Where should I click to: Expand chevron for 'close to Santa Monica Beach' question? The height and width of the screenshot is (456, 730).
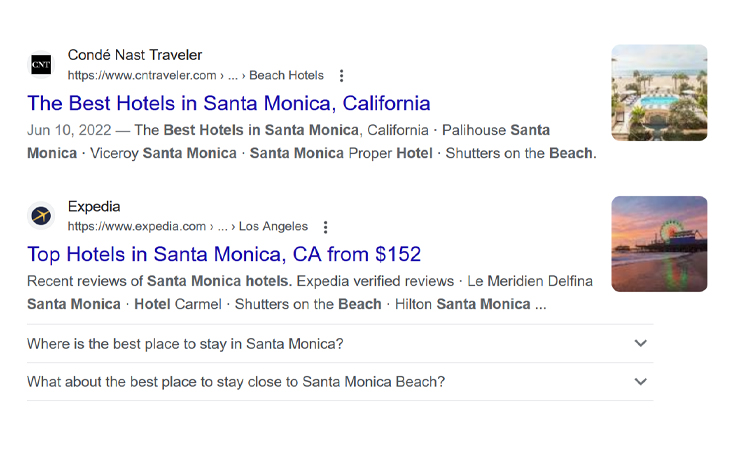641,382
